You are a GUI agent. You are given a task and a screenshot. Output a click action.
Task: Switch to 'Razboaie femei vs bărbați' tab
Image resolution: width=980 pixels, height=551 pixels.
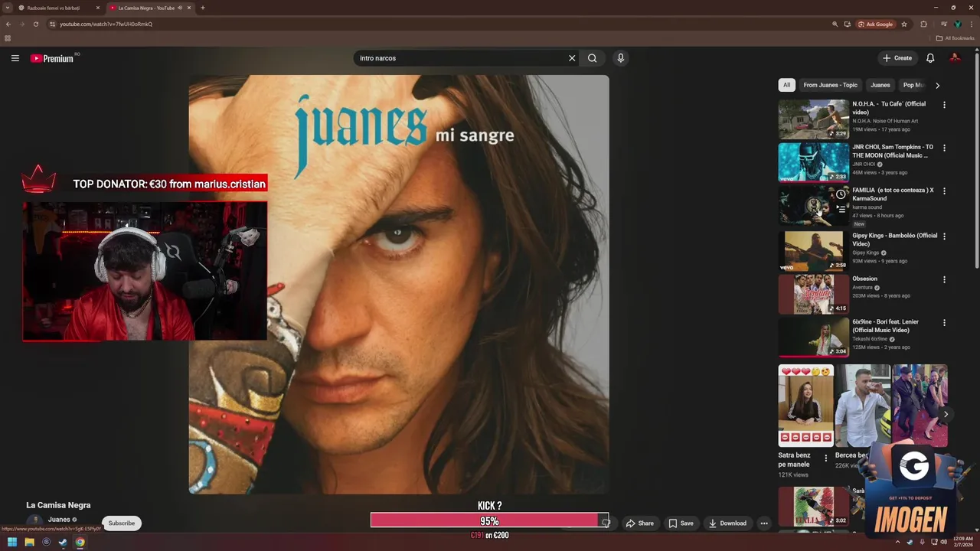(57, 8)
